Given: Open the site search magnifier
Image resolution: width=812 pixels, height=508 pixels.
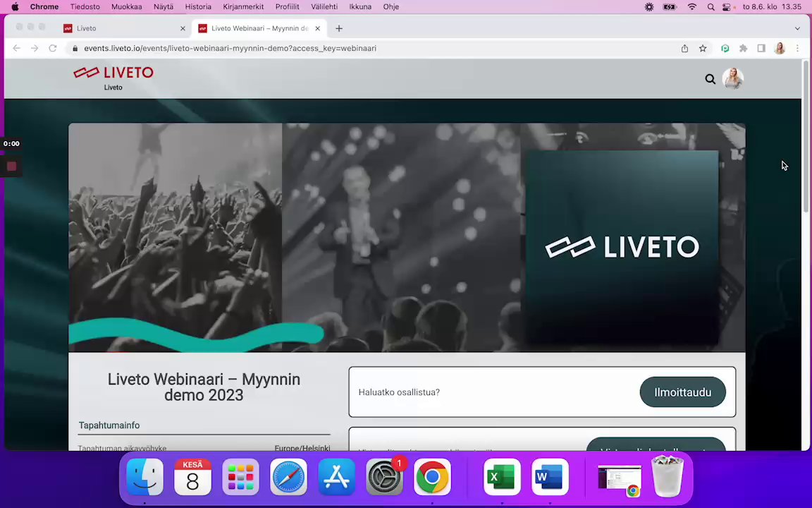Looking at the screenshot, I should 710,79.
